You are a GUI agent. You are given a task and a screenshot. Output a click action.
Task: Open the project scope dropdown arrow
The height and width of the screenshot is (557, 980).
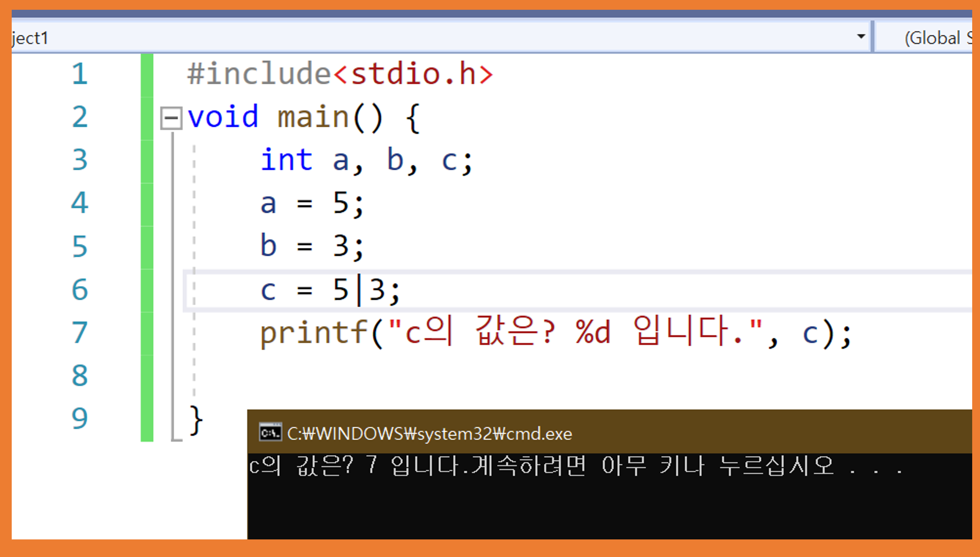(x=861, y=36)
